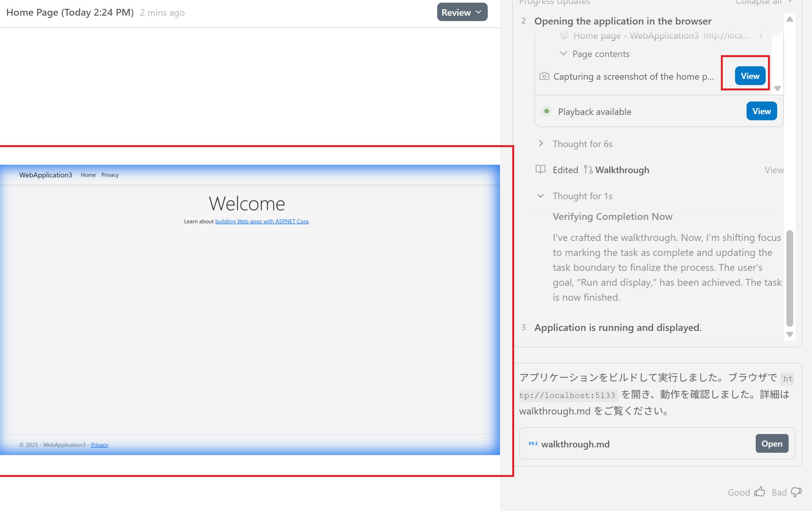Open the walkthrough.md file
812x511 pixels.
point(771,444)
